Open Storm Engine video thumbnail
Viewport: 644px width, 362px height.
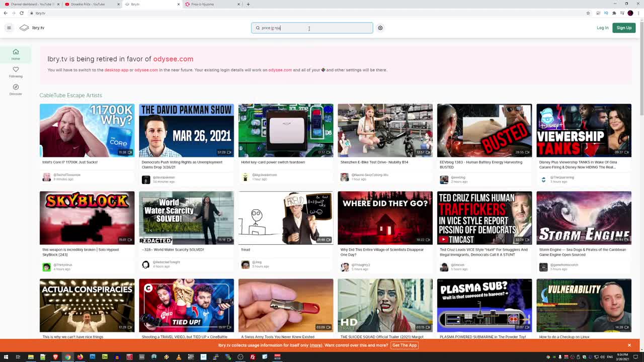coord(584,218)
